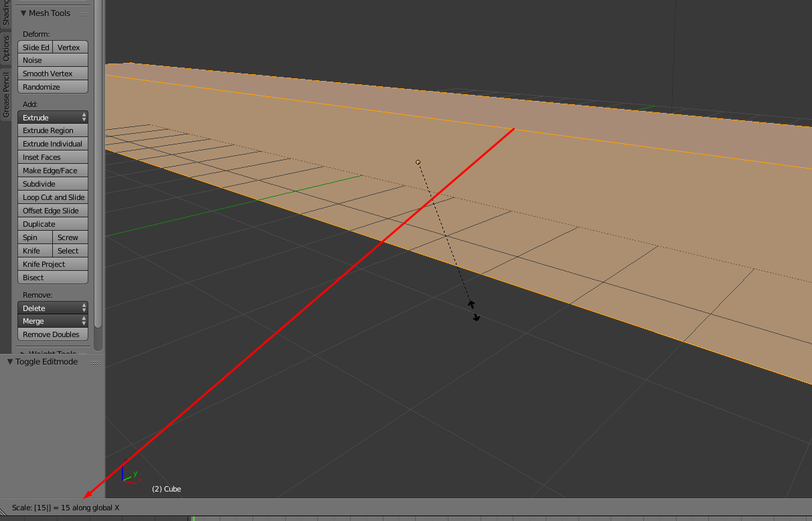Click the Select button beside Knife
Image resolution: width=812 pixels, height=521 pixels.
(70, 251)
